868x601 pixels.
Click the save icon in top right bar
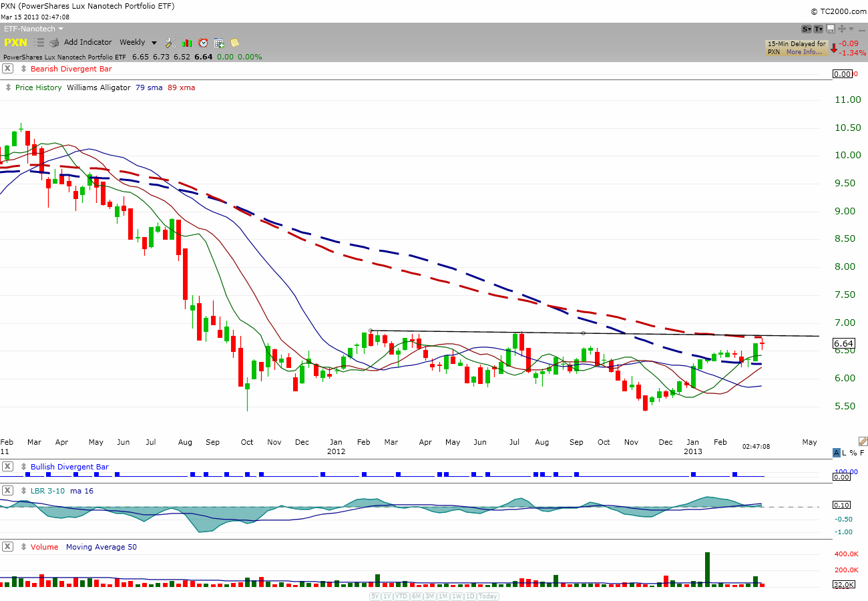[831, 29]
